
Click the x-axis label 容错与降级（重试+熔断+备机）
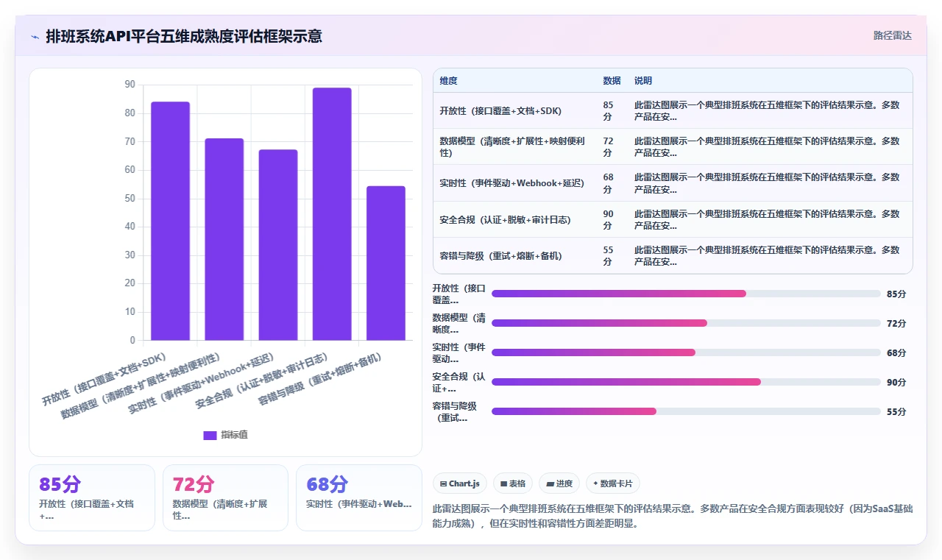(321, 380)
